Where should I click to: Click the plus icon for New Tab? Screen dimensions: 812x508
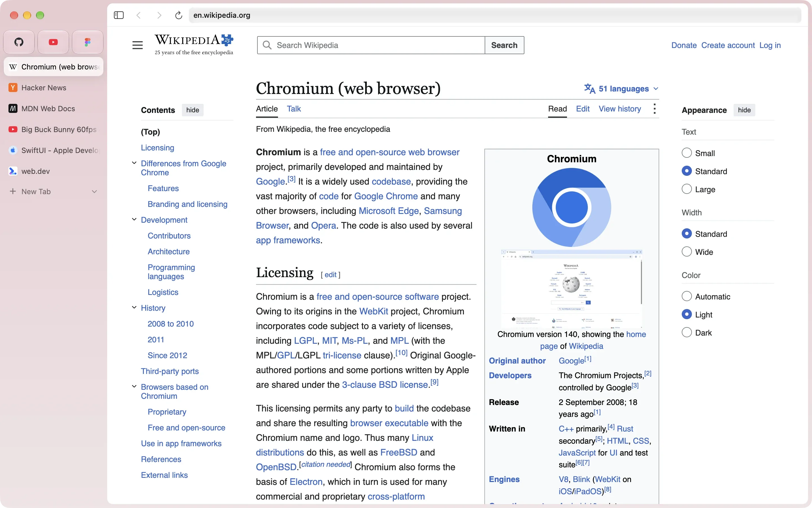13,191
